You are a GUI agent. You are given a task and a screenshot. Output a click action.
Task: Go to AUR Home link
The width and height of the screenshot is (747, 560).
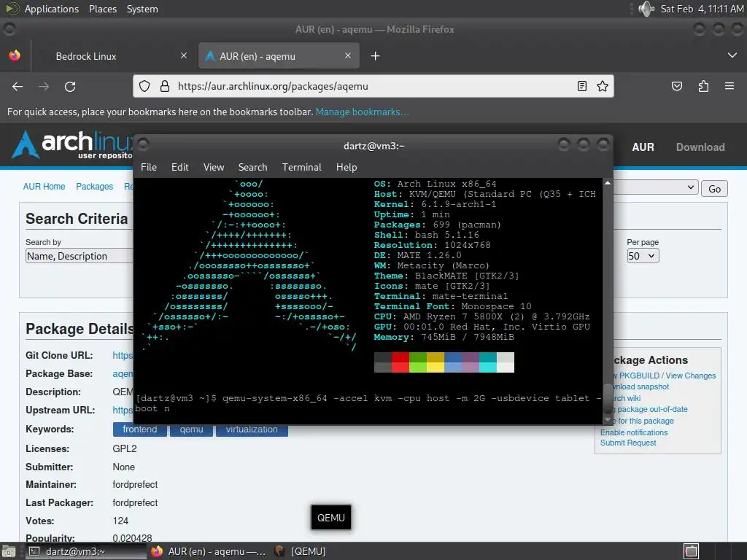click(x=44, y=186)
